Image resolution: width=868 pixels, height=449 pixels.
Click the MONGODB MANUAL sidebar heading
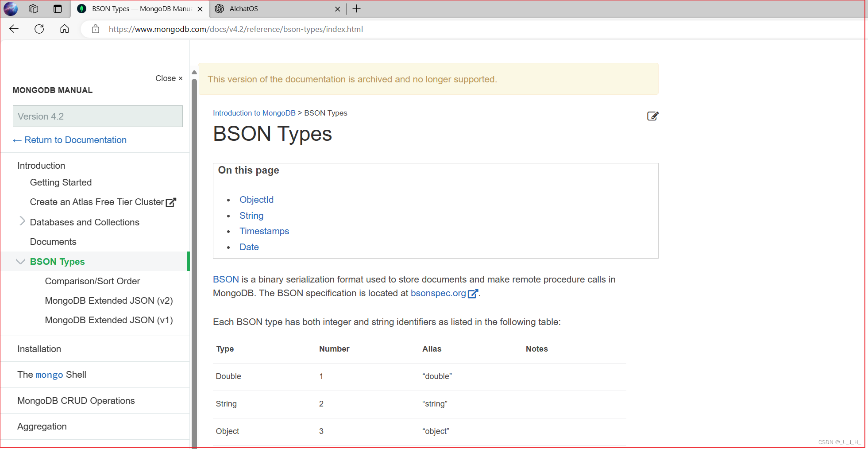click(x=53, y=90)
